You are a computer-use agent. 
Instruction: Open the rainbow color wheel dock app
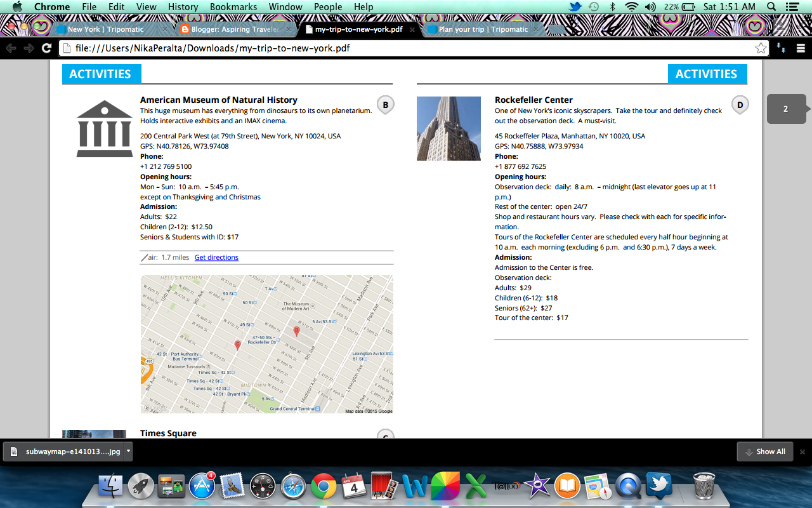point(445,486)
